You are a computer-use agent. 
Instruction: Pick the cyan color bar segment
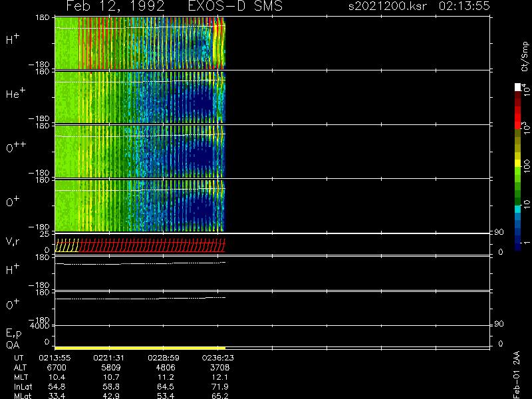click(518, 209)
